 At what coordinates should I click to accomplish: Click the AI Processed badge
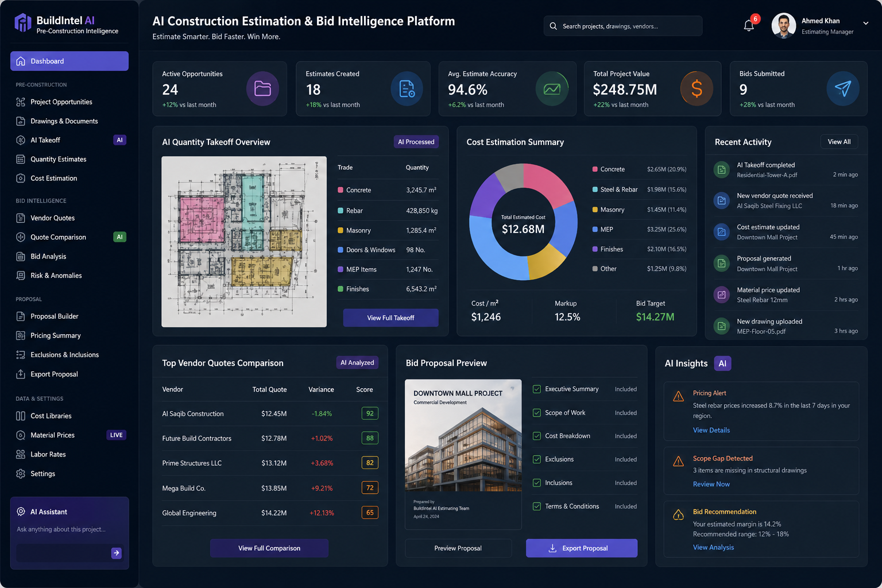pyautogui.click(x=416, y=142)
